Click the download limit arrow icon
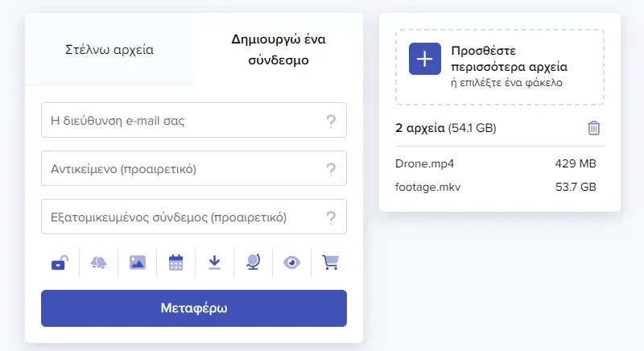The width and height of the screenshot is (644, 351). (x=214, y=262)
